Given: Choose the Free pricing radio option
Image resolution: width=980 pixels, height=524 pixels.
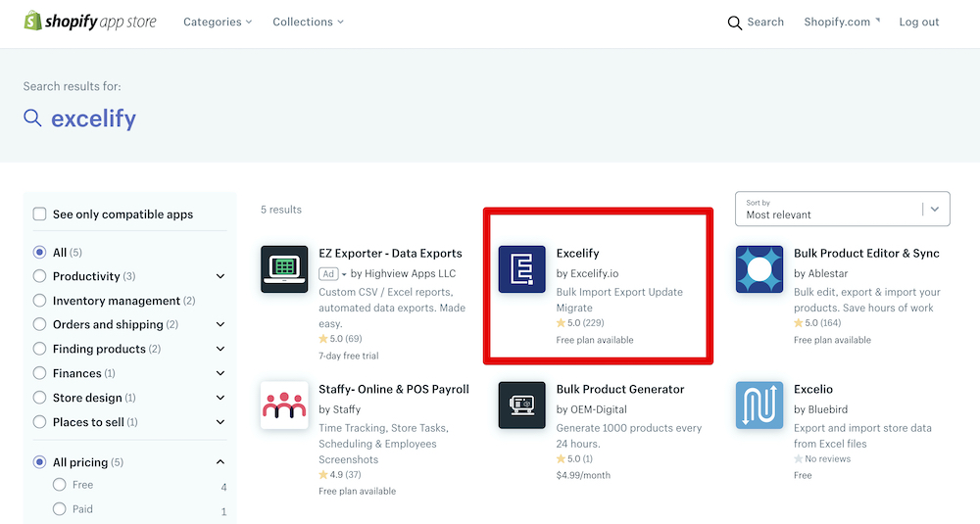Looking at the screenshot, I should [60, 485].
